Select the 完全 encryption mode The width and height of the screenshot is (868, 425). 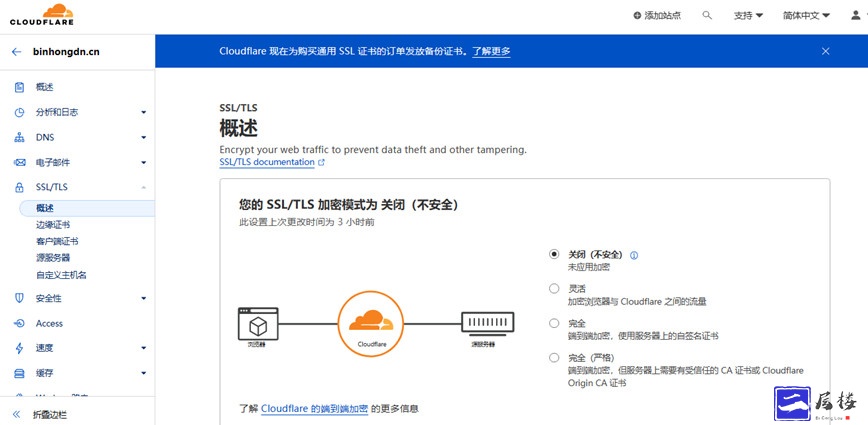pos(554,323)
